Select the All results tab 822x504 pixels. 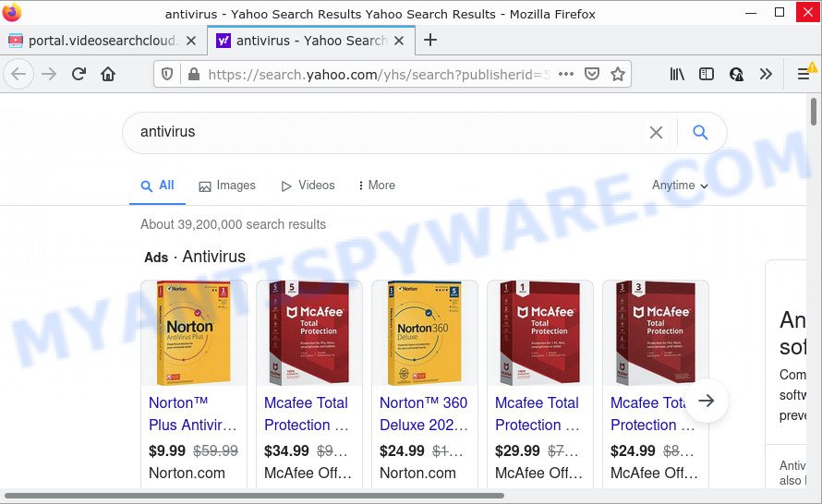click(157, 185)
